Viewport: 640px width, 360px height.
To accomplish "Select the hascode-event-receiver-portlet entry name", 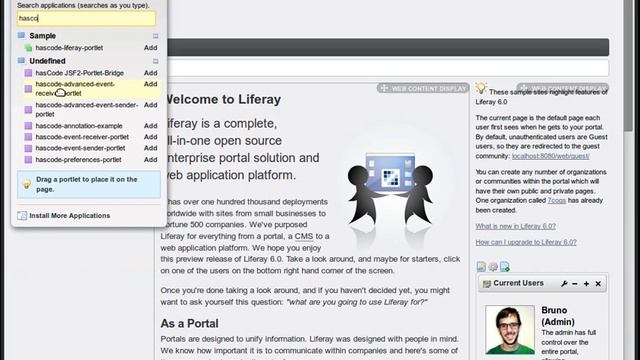I will pyautogui.click(x=82, y=137).
